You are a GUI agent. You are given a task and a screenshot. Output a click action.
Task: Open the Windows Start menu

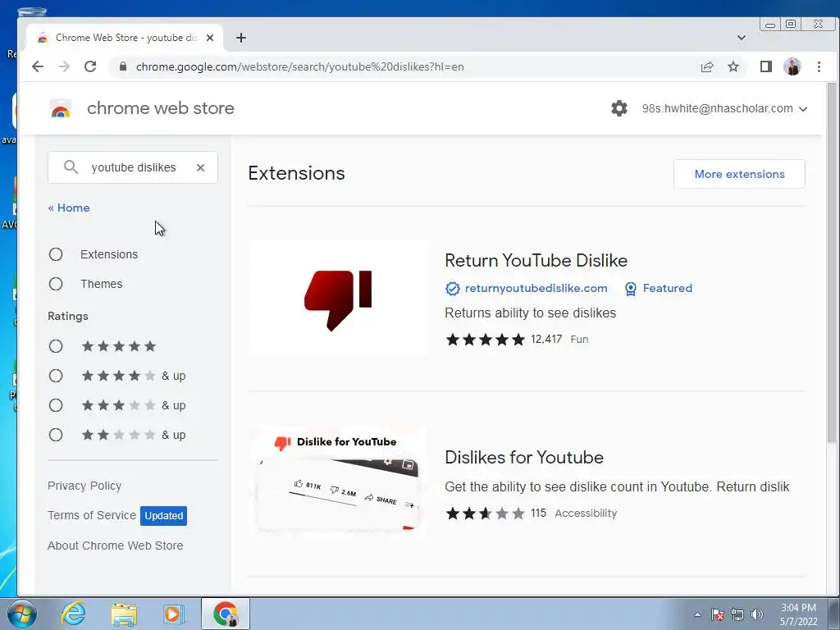pyautogui.click(x=21, y=614)
